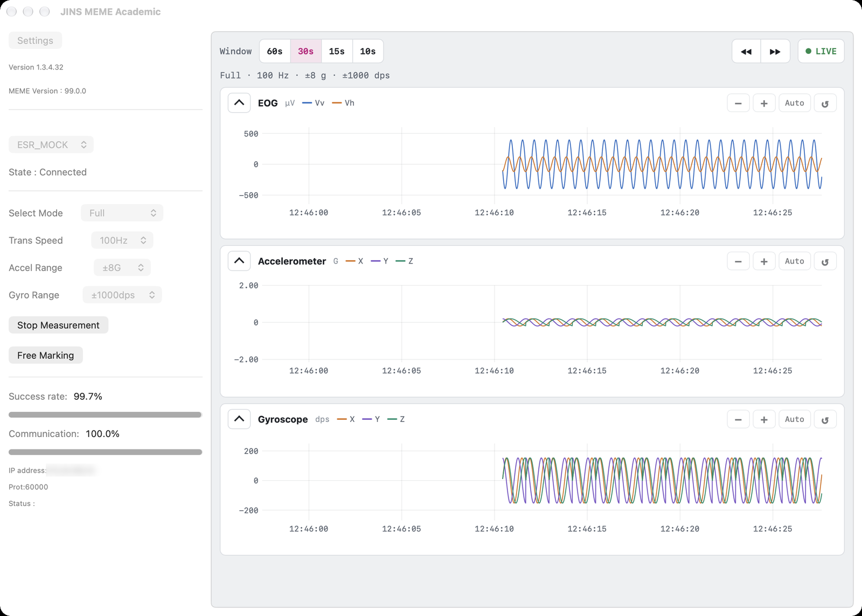Enable Auto scale for EOG
The height and width of the screenshot is (616, 862).
tap(795, 103)
